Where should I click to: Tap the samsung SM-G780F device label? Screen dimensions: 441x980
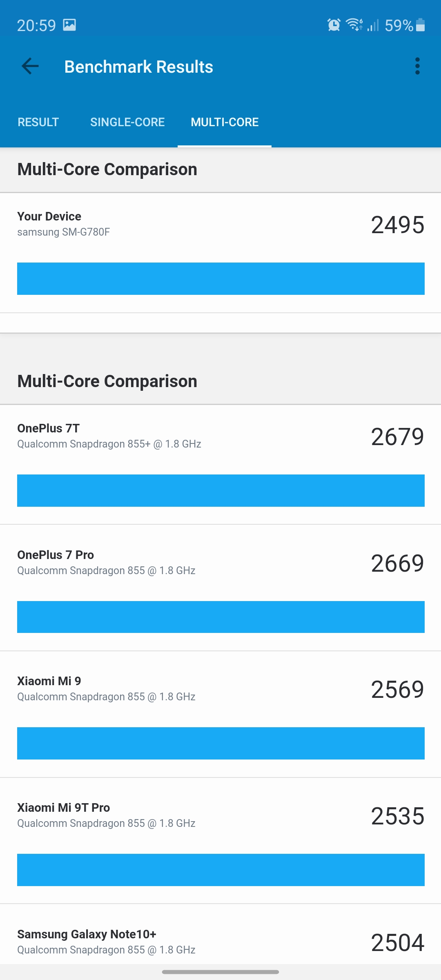tap(64, 232)
